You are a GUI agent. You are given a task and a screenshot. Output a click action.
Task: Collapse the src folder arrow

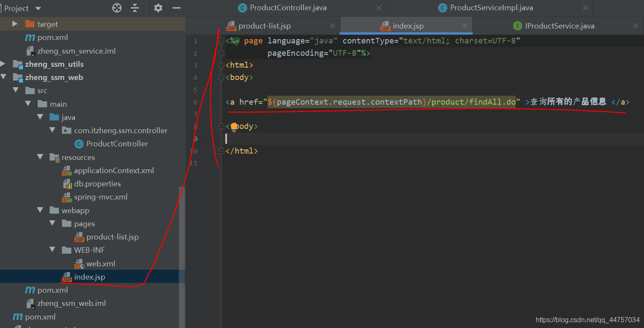point(16,91)
